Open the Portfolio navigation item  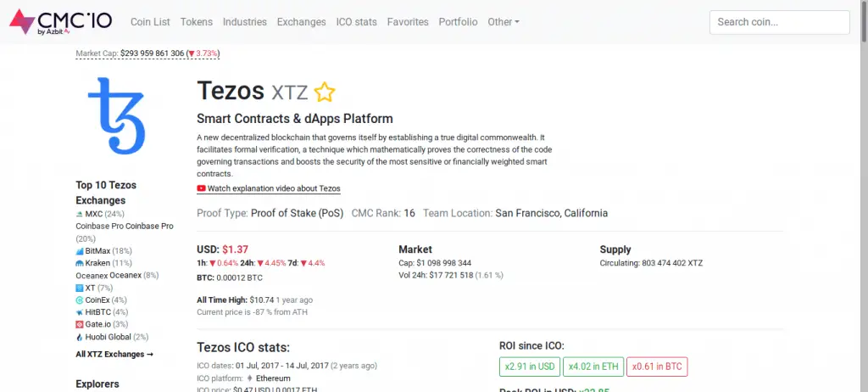[x=458, y=22]
